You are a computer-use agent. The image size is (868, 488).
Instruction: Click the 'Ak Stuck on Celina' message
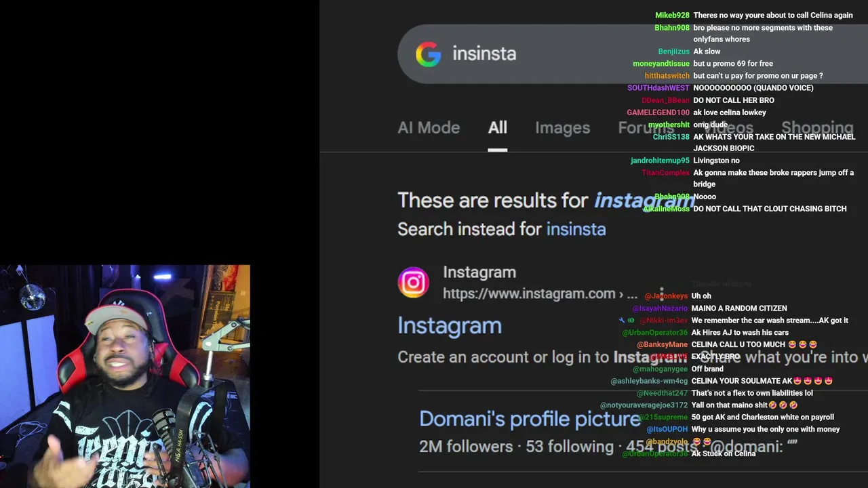[x=724, y=454]
